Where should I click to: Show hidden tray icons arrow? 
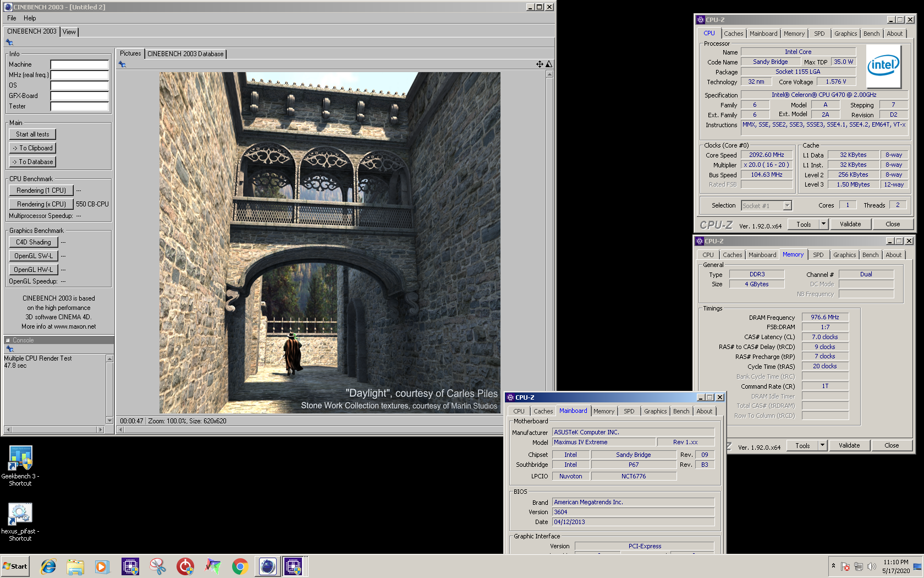[x=834, y=566]
